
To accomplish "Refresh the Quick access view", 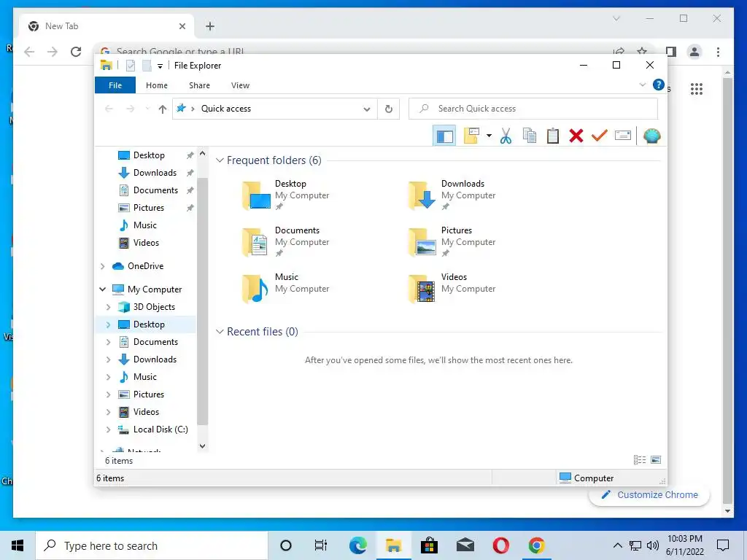I will click(x=389, y=109).
